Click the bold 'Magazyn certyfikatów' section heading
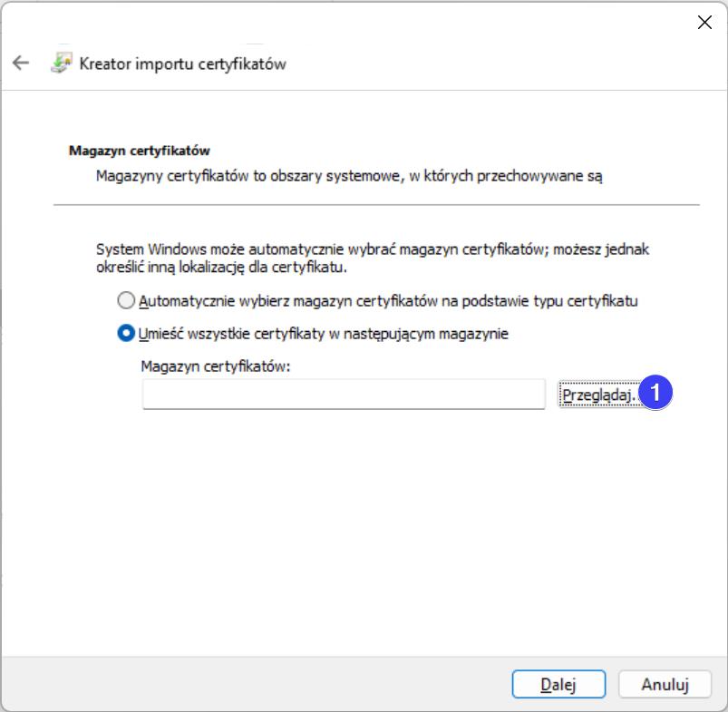The width and height of the screenshot is (728, 712). tap(140, 151)
